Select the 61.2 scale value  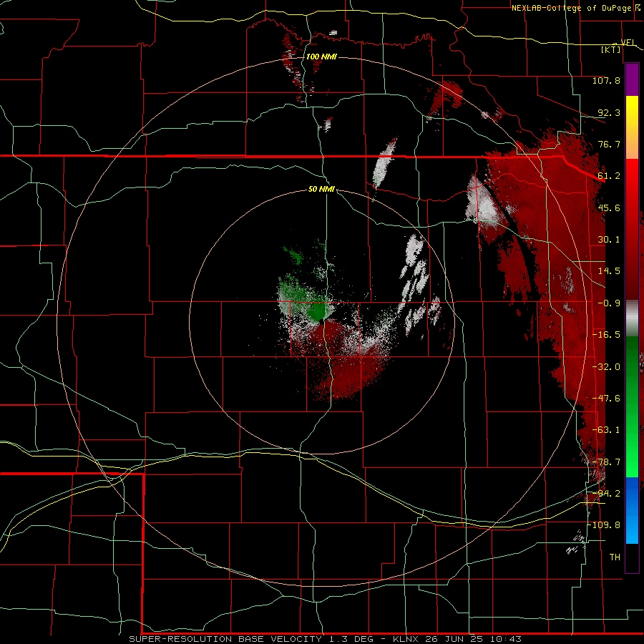tap(609, 176)
